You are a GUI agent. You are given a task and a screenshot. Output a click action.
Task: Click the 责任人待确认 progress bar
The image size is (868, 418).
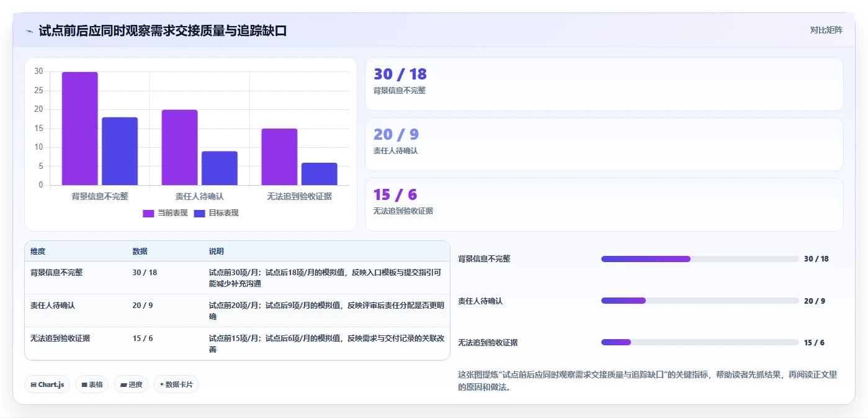(x=700, y=301)
